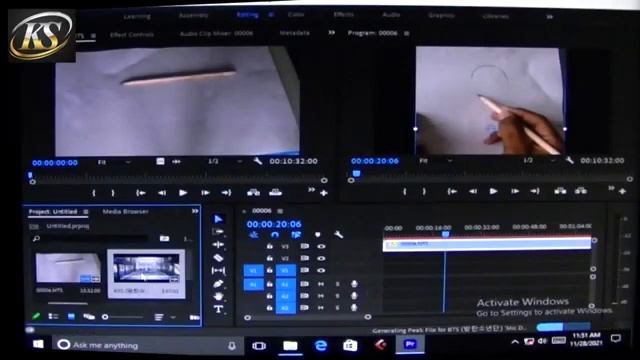Go to Out point in Source monitor

226,193
